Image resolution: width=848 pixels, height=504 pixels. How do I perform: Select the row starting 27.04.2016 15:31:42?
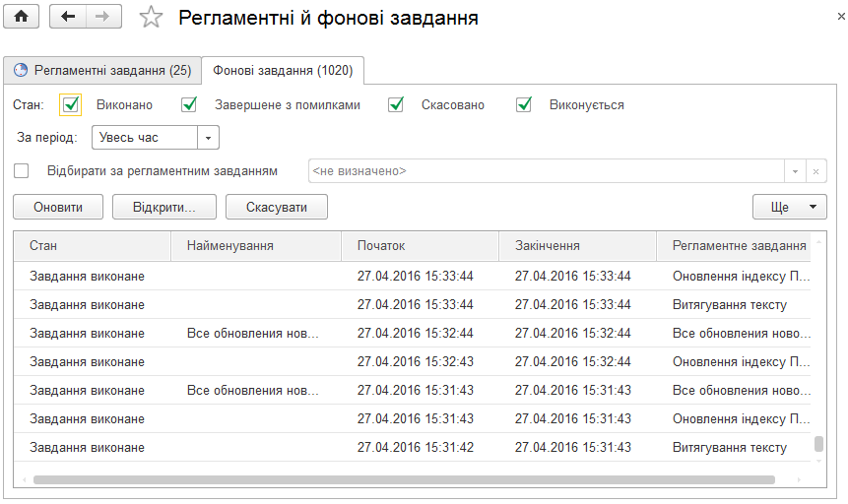pos(412,447)
